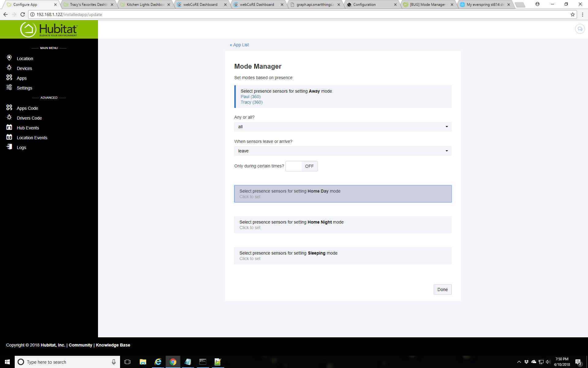Click Knowledge Base link in footer
The image size is (588, 368).
pos(113,345)
